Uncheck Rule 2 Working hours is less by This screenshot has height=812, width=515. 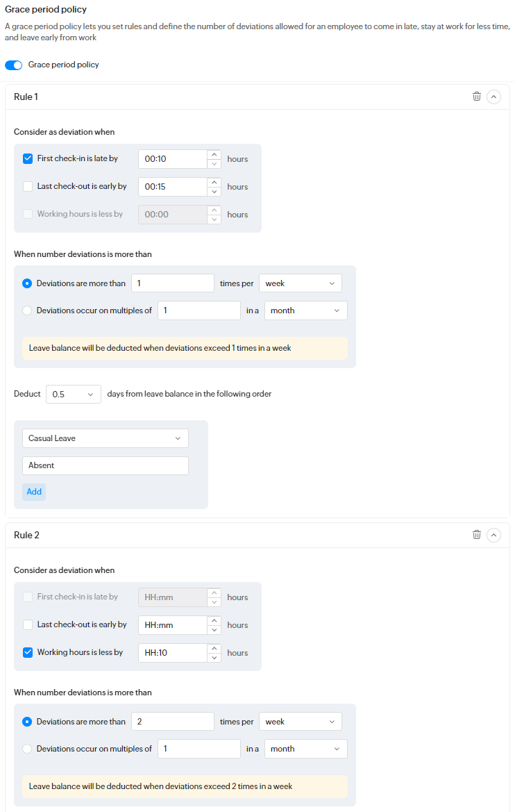28,652
